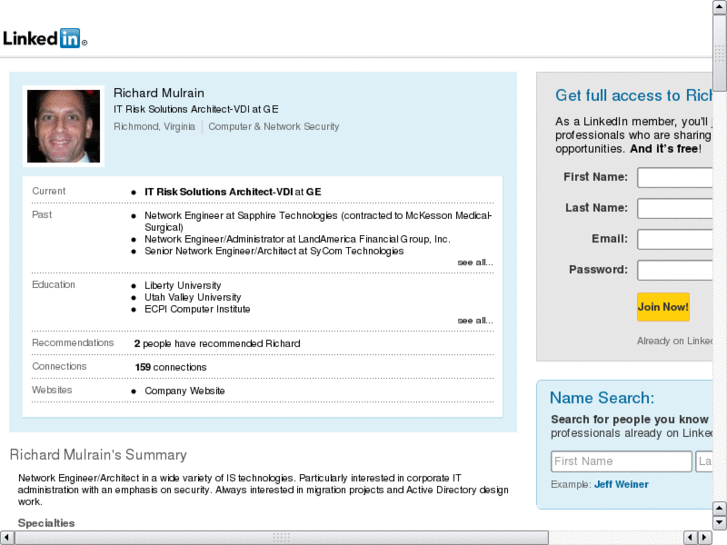
Task: Open ECPI Computer Institute entry
Action: pyautogui.click(x=197, y=309)
